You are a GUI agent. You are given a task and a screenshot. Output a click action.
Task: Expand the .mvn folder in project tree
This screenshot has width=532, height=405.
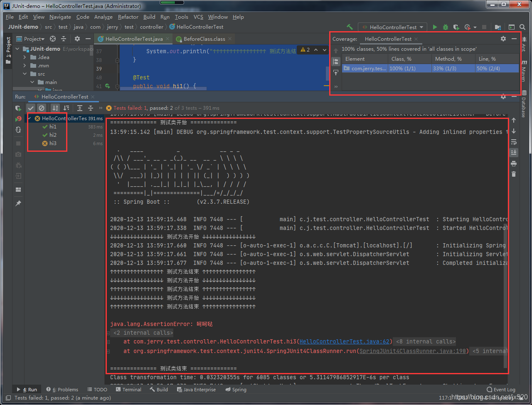coord(25,66)
